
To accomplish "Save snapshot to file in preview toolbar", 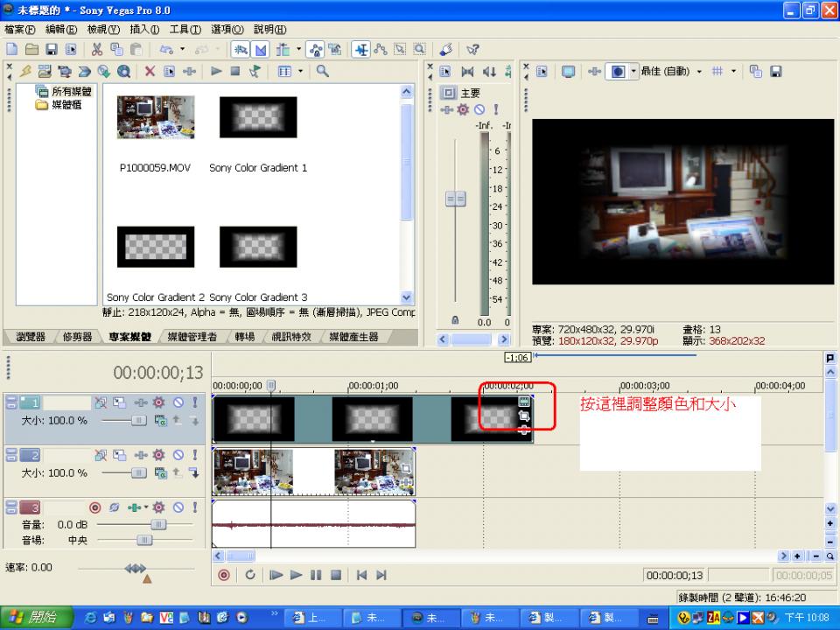I will (774, 71).
